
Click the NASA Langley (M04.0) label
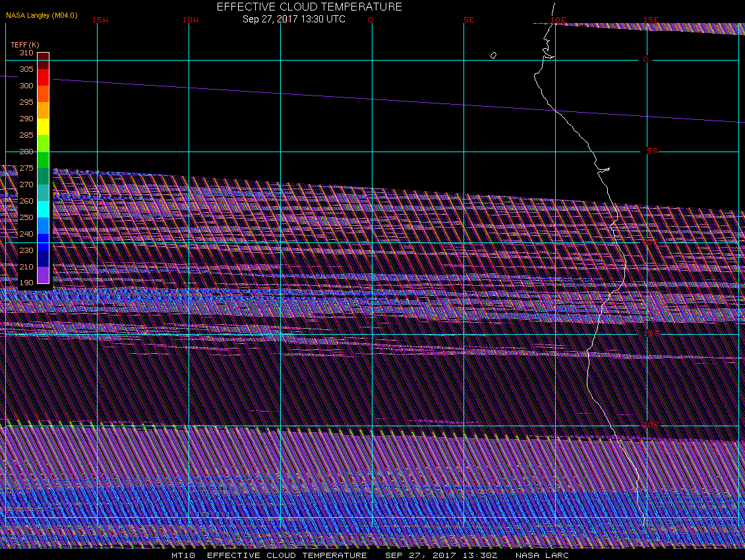pos(42,15)
